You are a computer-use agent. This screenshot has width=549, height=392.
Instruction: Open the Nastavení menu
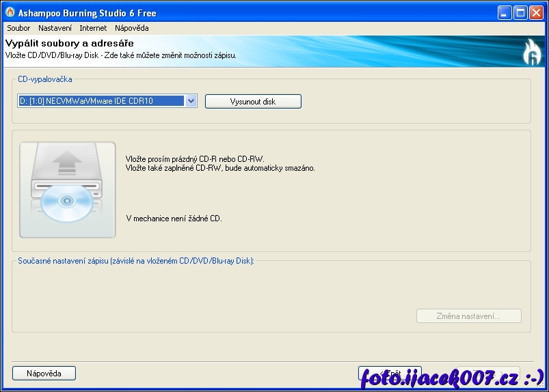click(x=55, y=28)
